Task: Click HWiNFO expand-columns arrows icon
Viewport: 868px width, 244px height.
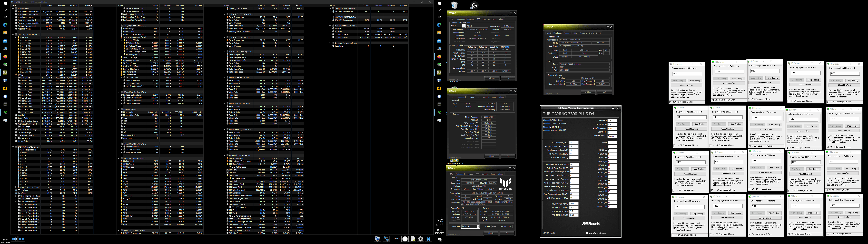Action: pos(14,239)
